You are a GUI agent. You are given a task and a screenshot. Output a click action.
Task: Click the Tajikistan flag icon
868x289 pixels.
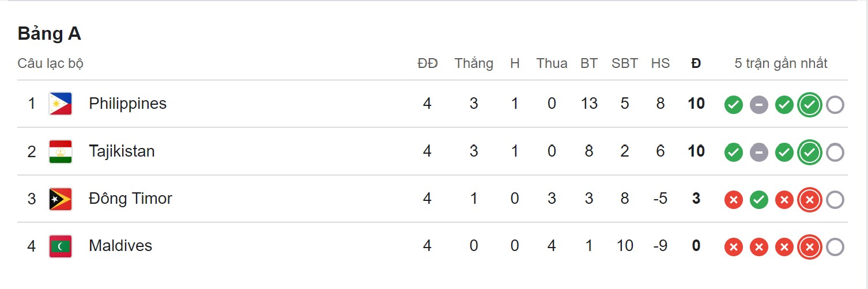(61, 151)
